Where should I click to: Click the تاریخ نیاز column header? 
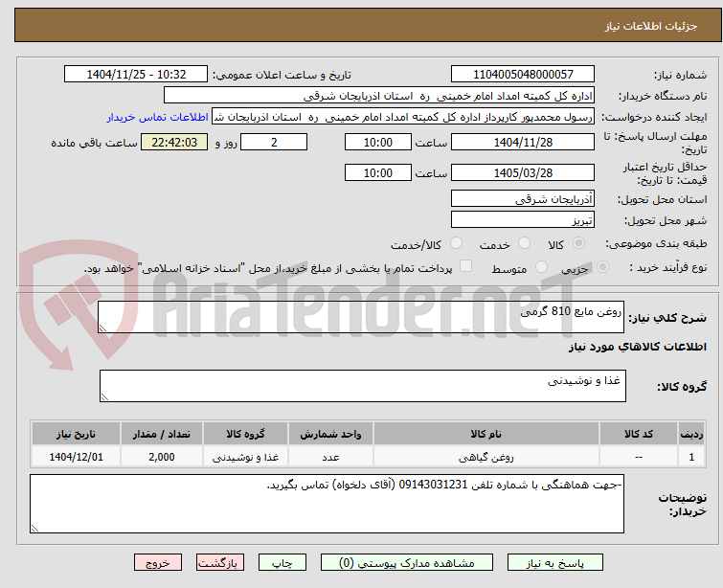tap(76, 434)
